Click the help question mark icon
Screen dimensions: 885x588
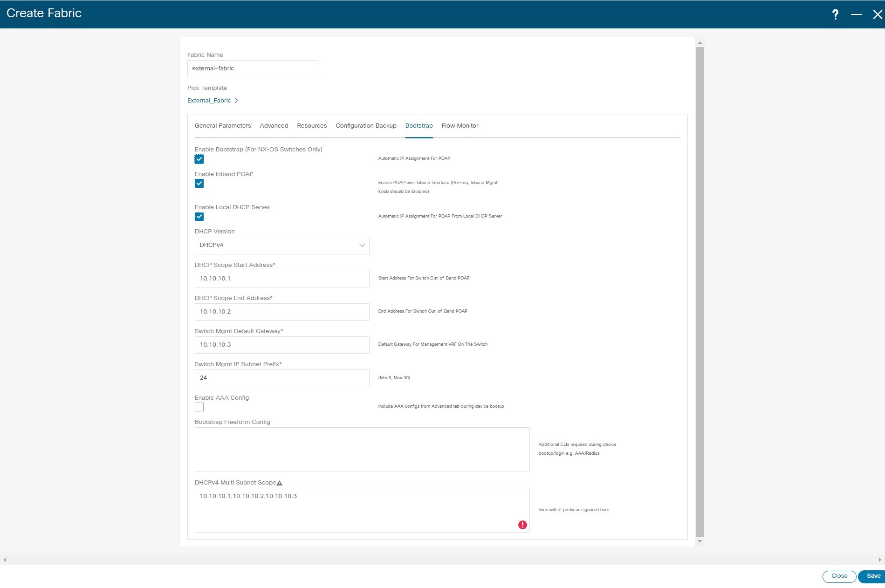point(836,14)
